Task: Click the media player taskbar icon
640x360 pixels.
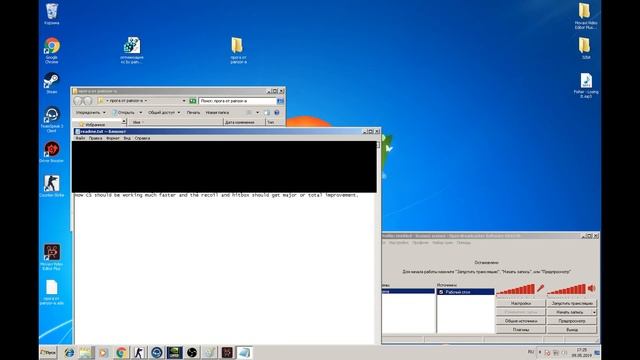Action: (103, 353)
